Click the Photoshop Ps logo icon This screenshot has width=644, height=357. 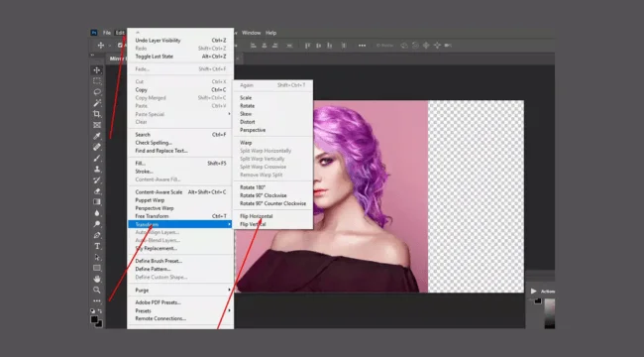click(94, 33)
